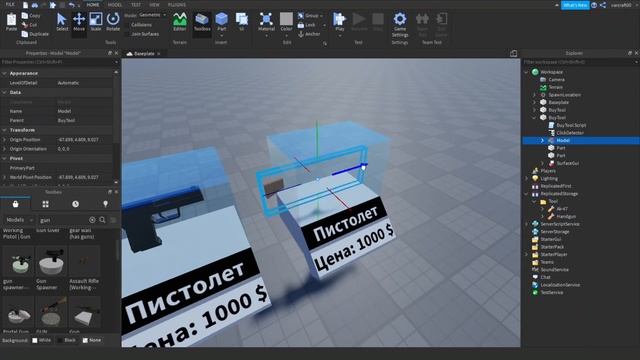Select Black background radio option
Viewport: 640px width, 360px height.
click(67, 340)
